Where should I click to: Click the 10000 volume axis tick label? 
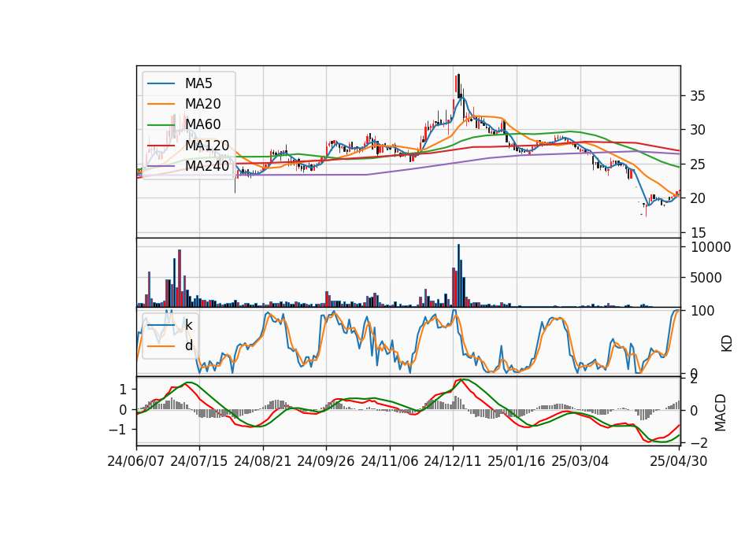click(x=710, y=247)
